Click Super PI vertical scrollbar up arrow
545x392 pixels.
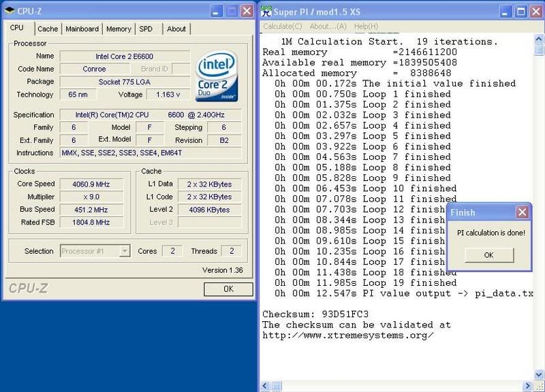pos(539,39)
